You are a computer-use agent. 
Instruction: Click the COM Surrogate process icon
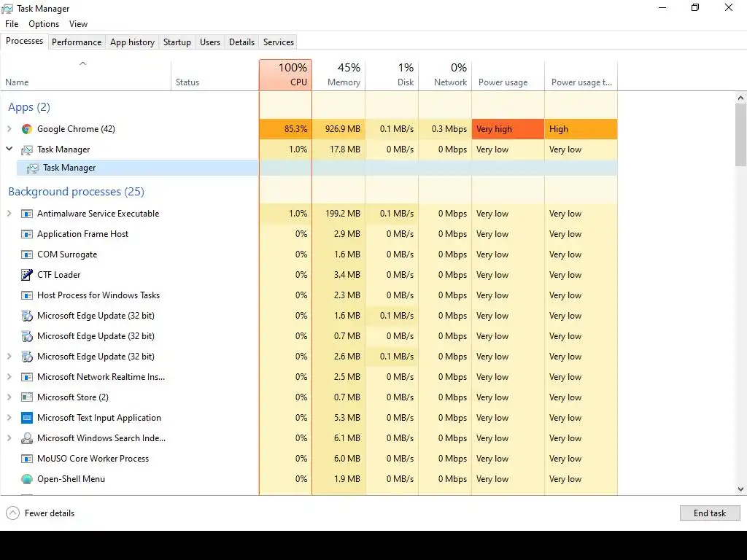[27, 254]
